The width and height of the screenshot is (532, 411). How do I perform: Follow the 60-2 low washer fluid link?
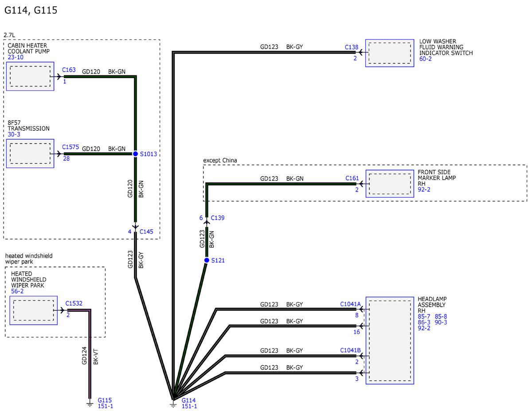(426, 59)
